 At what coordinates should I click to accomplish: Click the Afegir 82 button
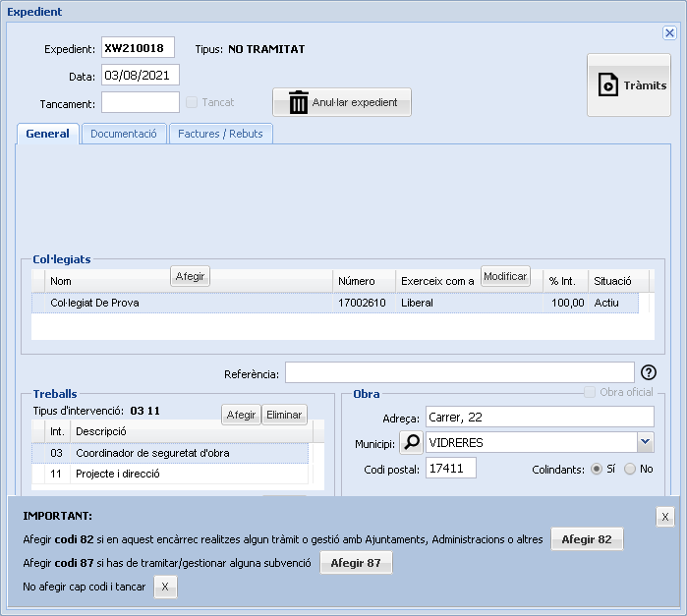point(587,539)
